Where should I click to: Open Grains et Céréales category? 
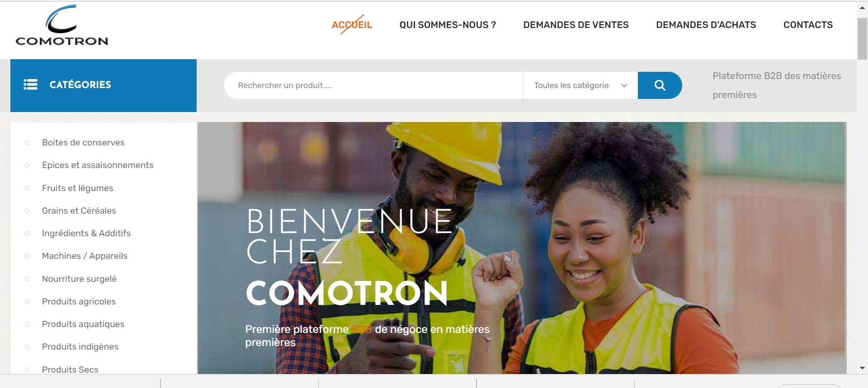[x=79, y=210]
